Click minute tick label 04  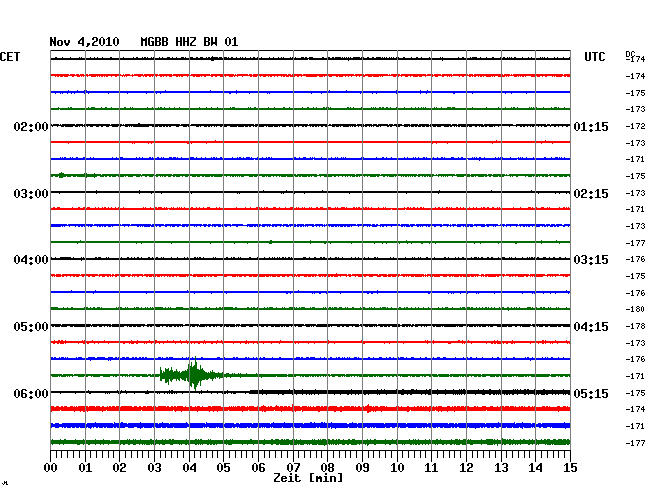(189, 467)
